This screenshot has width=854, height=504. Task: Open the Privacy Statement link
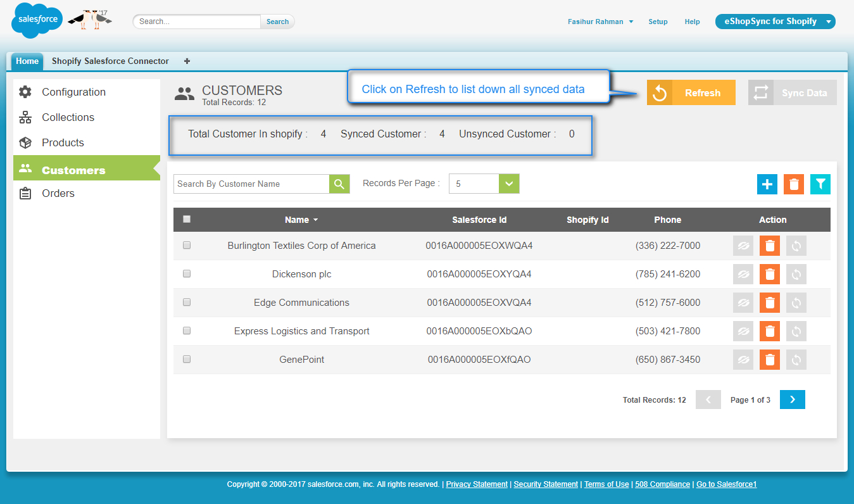pyautogui.click(x=477, y=484)
